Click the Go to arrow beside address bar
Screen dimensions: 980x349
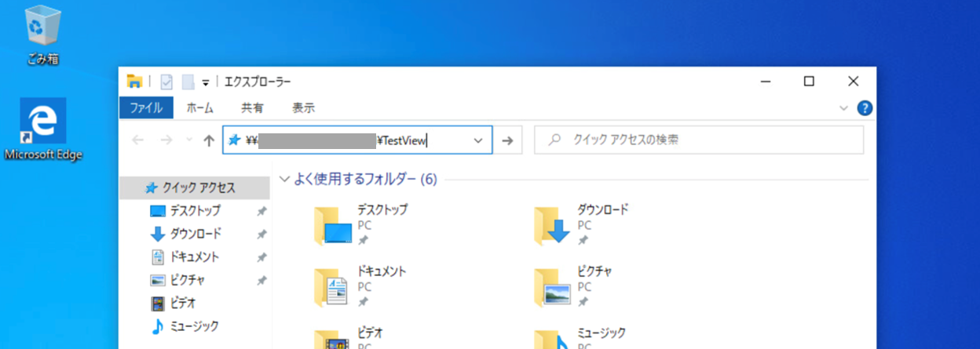(x=507, y=140)
